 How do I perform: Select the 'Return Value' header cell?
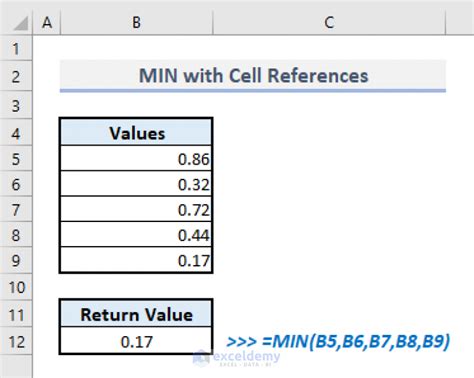136,314
